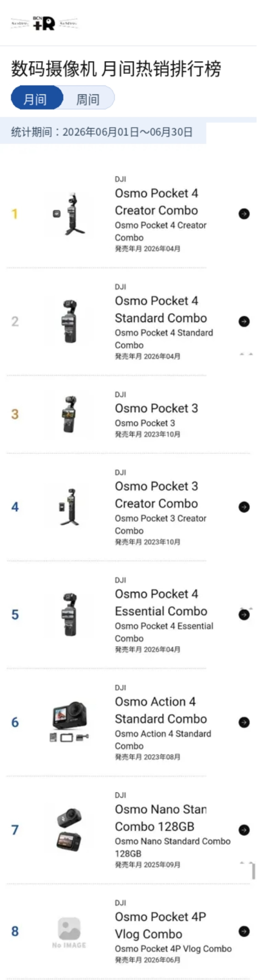View the Osmo Pocket 4 Standard Combo product image
The height and width of the screenshot is (980, 257).
click(x=69, y=322)
